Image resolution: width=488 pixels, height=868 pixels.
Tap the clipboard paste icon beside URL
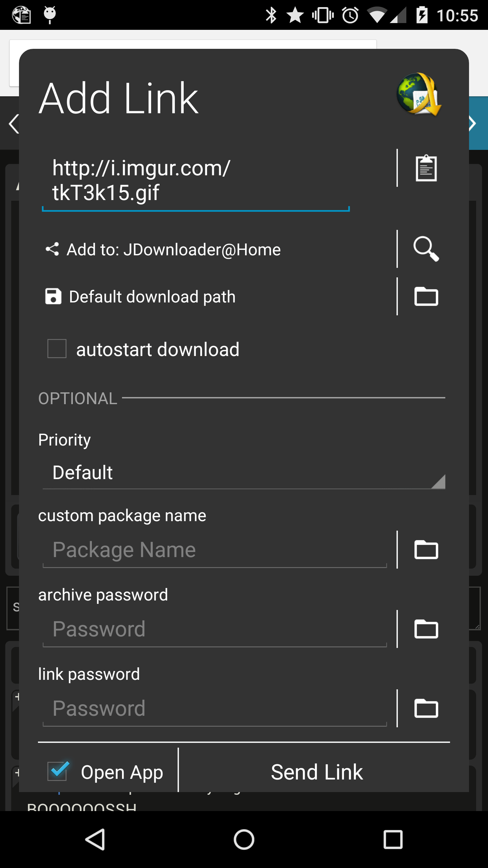coord(426,168)
